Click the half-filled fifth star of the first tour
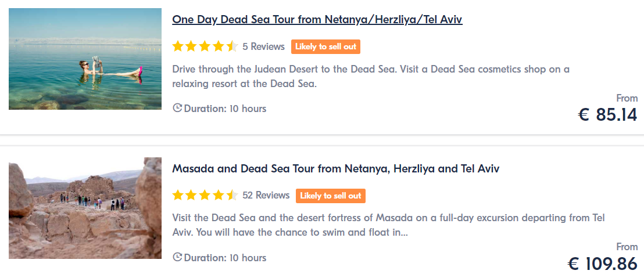The width and height of the screenshot is (644, 274). [232, 46]
